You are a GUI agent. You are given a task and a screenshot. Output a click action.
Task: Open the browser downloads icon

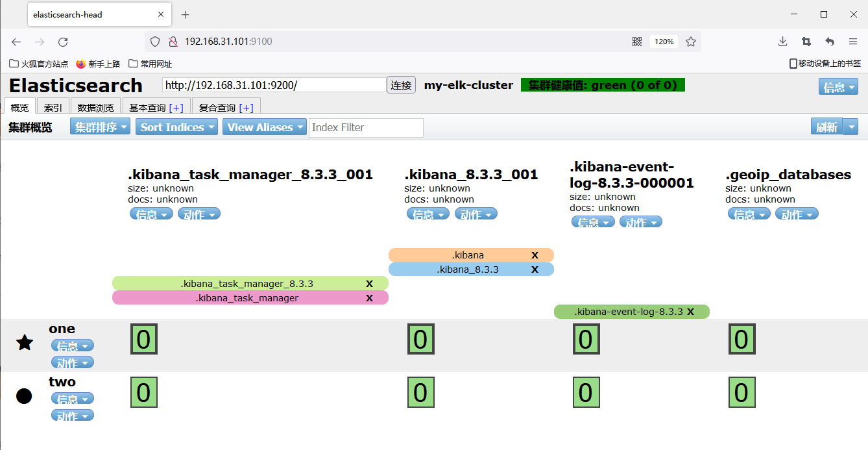click(782, 42)
